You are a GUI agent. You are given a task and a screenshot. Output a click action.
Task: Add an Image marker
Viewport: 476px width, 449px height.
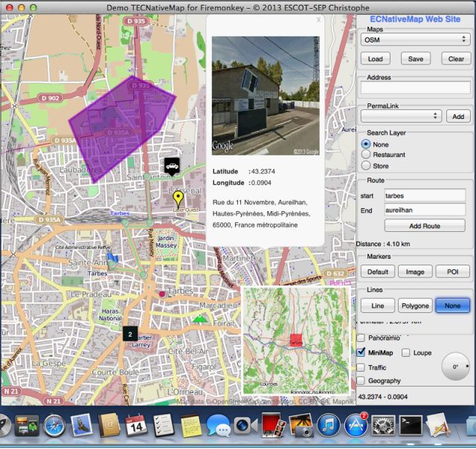[415, 271]
